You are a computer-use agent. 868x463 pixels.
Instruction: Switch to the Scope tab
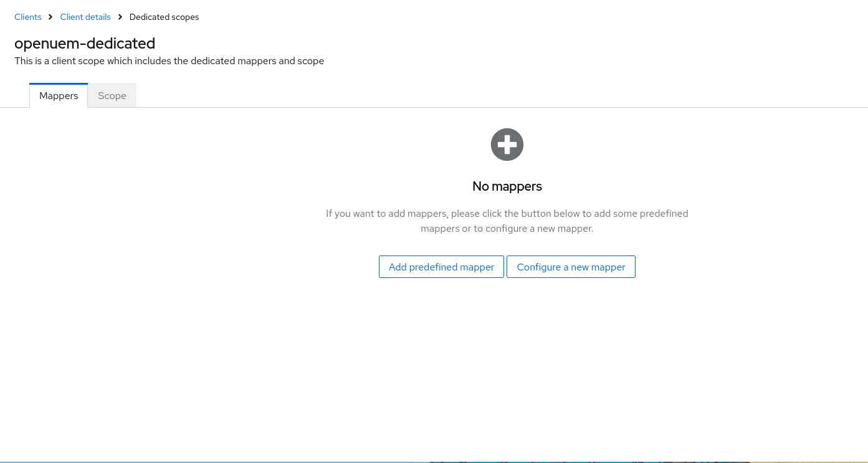click(x=112, y=95)
